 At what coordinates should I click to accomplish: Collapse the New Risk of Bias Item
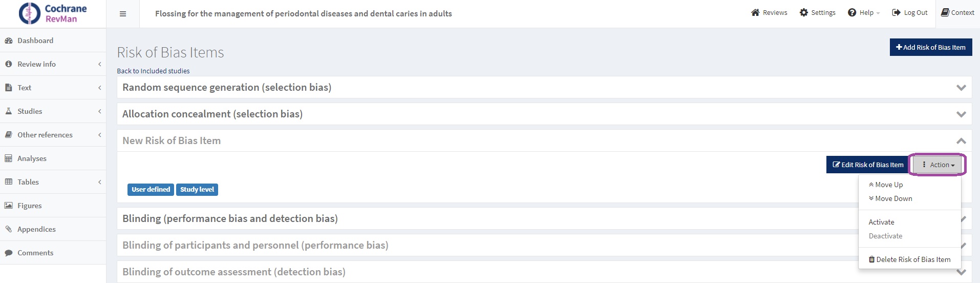click(961, 141)
